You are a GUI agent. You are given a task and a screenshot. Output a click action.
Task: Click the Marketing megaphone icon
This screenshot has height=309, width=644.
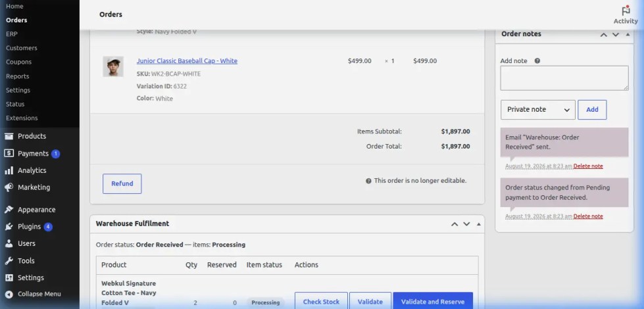point(9,187)
